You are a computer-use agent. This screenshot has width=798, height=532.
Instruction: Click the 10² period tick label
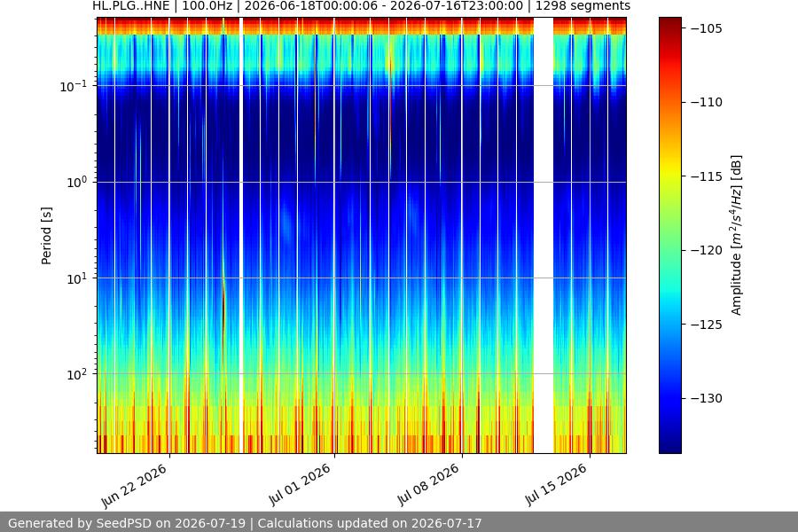click(76, 375)
